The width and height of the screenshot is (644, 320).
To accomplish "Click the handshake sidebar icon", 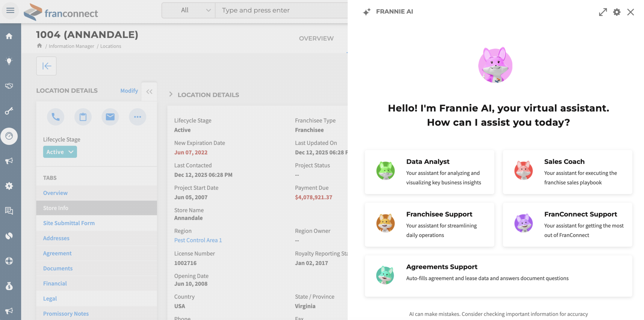I will tap(9, 86).
